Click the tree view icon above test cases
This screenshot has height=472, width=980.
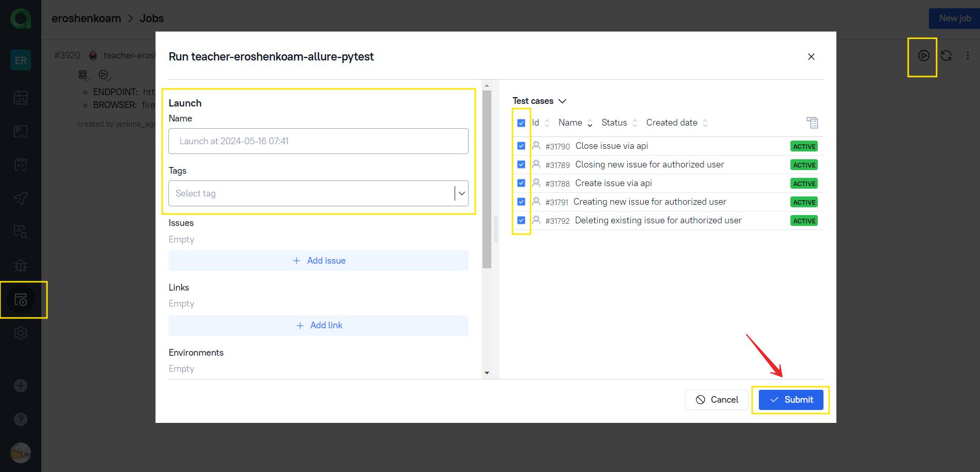[x=812, y=123]
